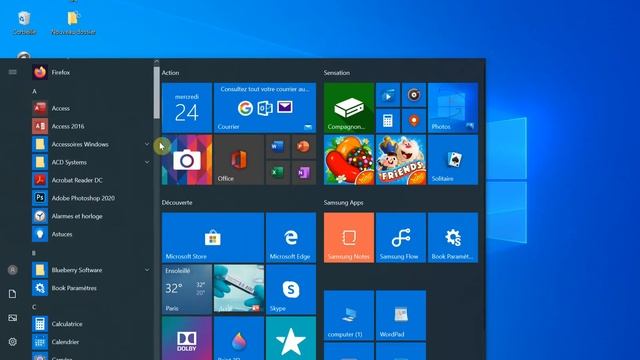Screen dimensions: 640x360
Task: Open the Photos tile
Action: (x=453, y=108)
